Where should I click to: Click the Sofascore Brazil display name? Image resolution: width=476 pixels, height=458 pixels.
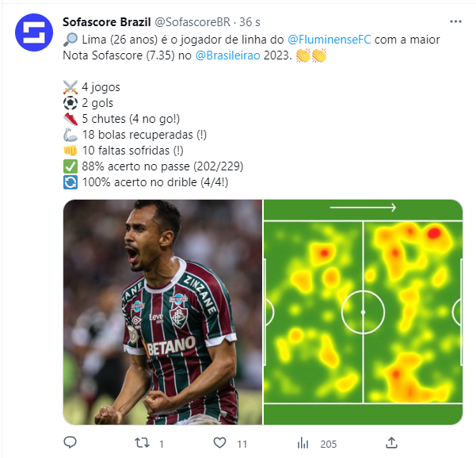[x=107, y=22]
